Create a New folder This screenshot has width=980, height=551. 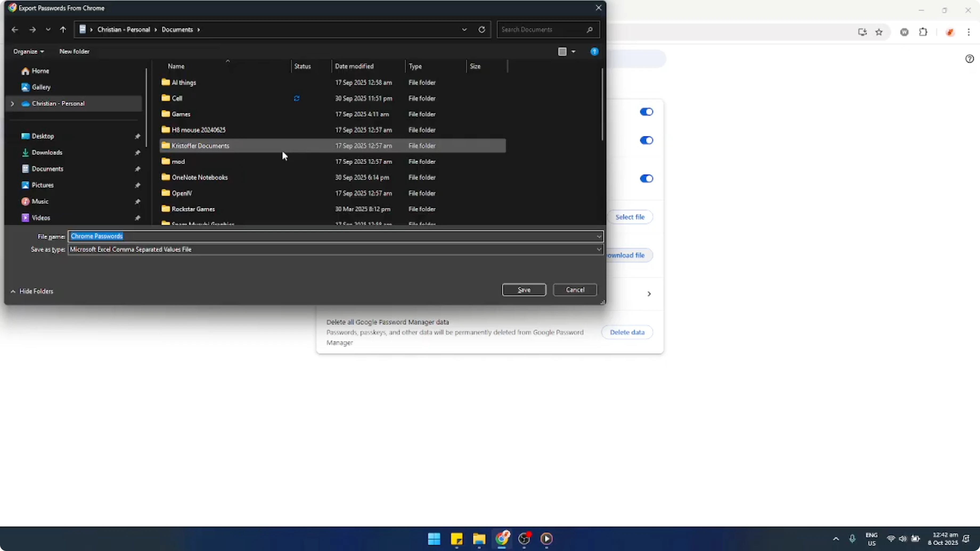coord(74,51)
